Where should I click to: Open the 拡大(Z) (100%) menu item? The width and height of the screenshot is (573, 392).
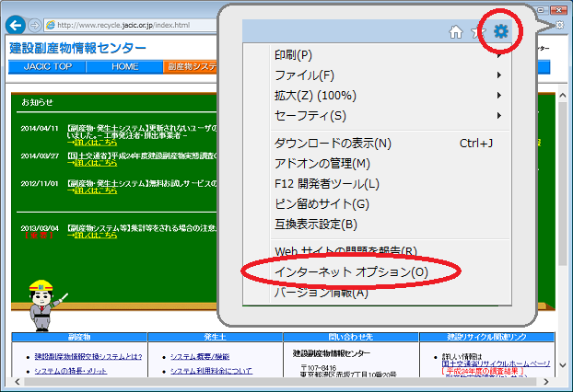pos(391,96)
